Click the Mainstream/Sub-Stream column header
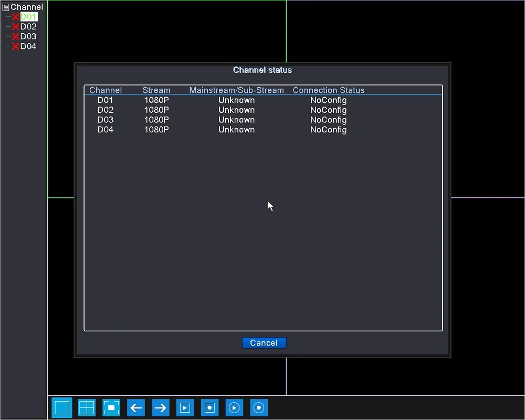The width and height of the screenshot is (525, 420). (236, 90)
